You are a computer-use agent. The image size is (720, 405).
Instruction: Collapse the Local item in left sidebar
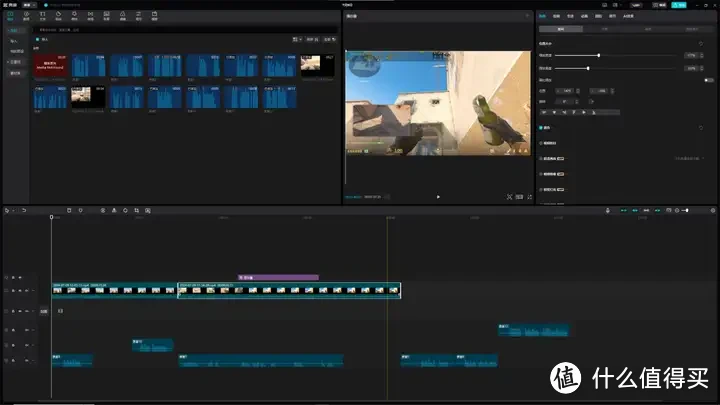15,30
